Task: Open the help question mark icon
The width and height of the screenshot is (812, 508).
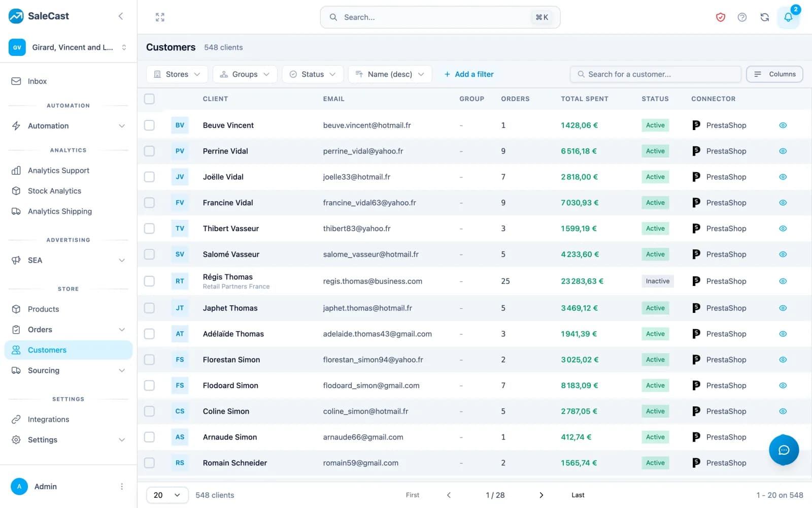Action: (742, 17)
